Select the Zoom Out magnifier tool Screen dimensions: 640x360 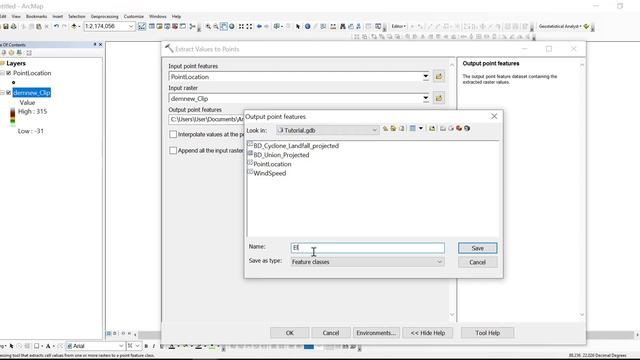216,27
